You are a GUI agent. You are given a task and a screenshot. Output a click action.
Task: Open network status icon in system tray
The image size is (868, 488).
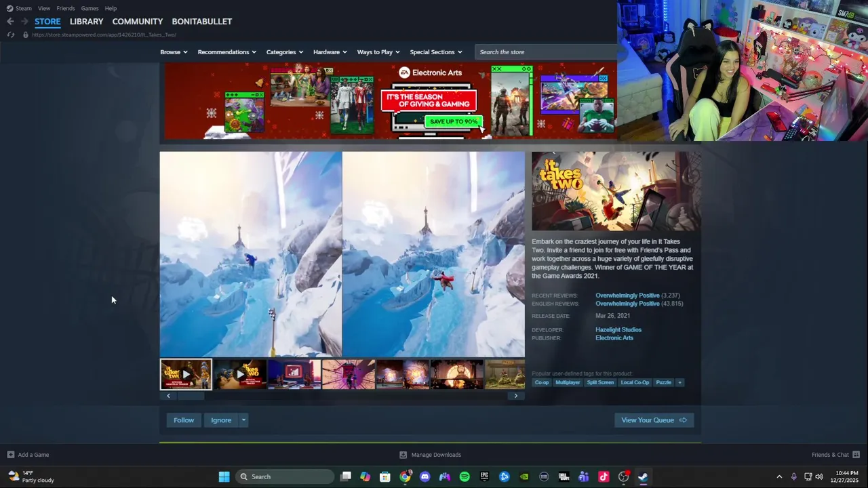click(808, 476)
